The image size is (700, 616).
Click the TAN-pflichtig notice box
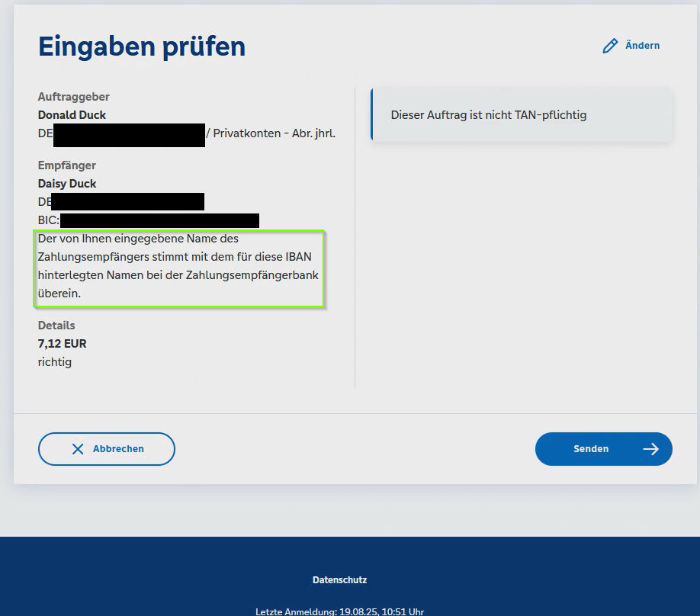[x=522, y=115]
